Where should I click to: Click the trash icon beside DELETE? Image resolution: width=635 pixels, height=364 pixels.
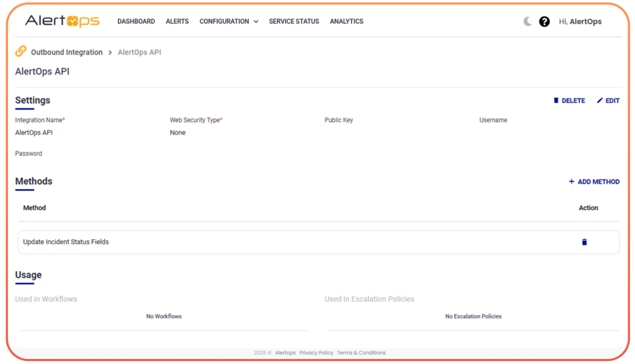pos(556,100)
